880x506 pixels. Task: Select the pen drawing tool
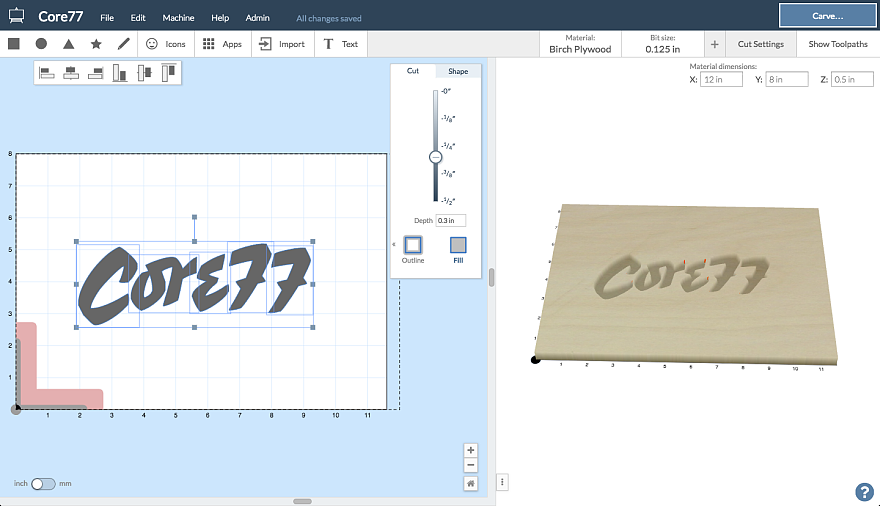pyautogui.click(x=124, y=44)
